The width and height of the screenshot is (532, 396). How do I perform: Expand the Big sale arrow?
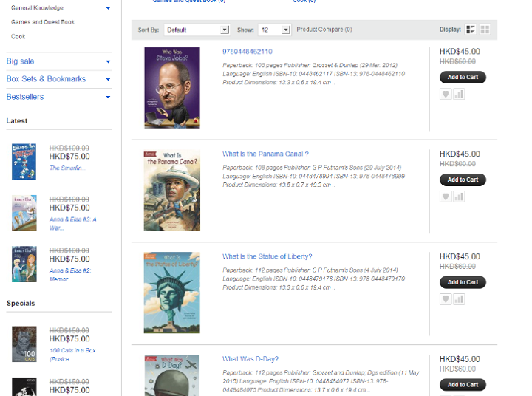108,61
